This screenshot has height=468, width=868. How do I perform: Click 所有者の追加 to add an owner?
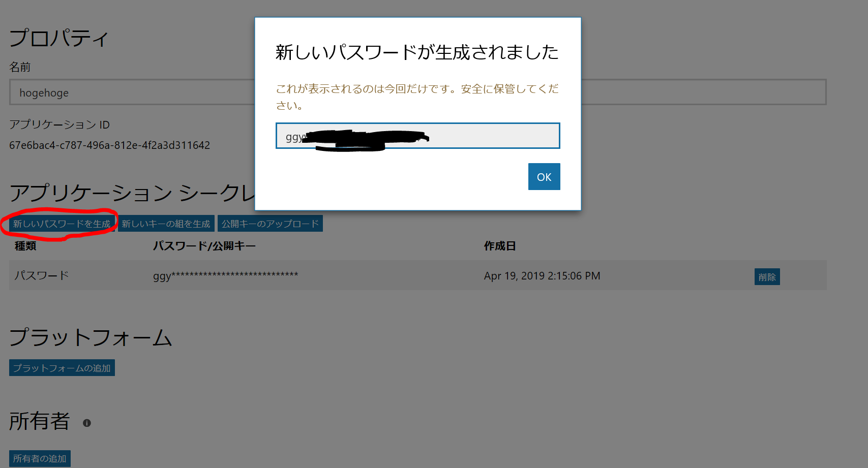click(x=39, y=458)
